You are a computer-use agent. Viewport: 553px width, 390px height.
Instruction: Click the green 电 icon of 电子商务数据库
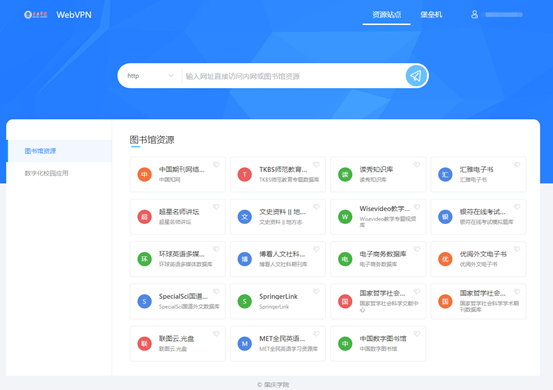(345, 259)
